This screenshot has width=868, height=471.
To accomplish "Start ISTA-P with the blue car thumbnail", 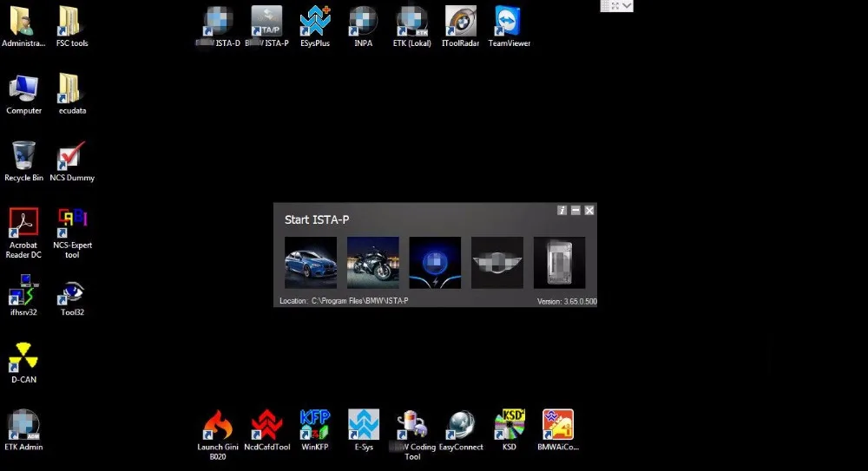I will pos(311,262).
